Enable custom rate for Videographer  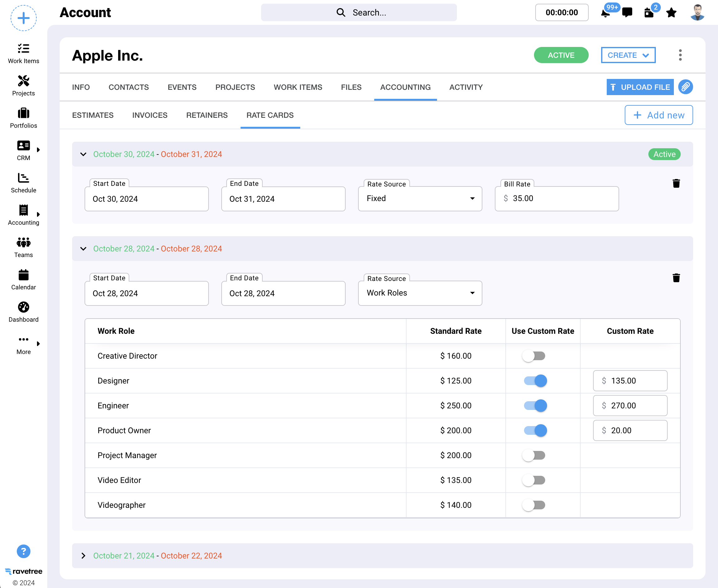[534, 505]
